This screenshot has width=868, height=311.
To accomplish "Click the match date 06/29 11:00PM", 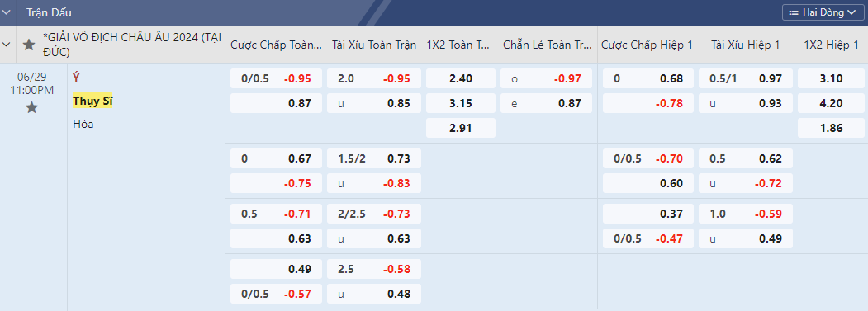I will (32, 83).
